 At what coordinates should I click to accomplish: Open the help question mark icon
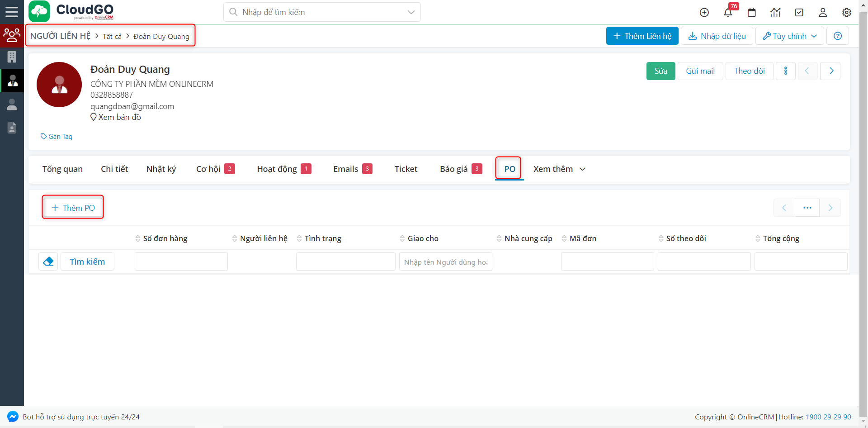[837, 36]
